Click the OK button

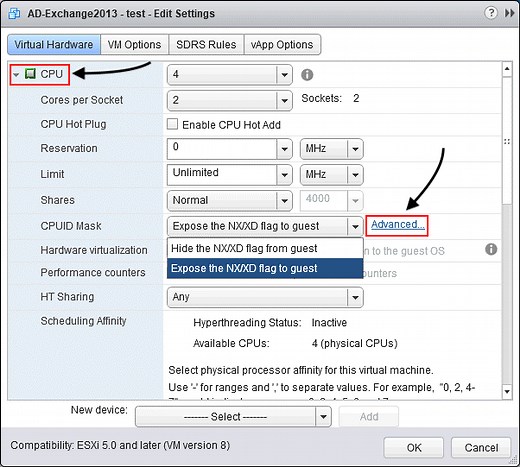[414, 447]
